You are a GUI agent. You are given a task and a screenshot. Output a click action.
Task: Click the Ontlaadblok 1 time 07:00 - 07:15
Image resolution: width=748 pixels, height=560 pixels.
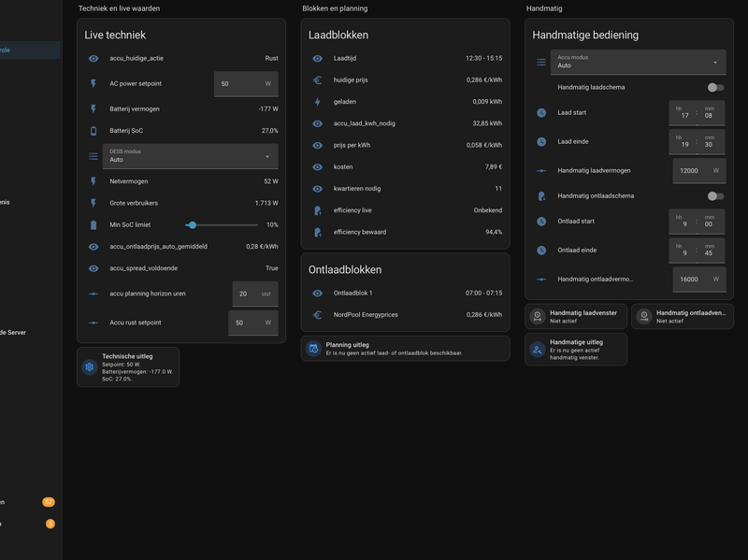point(483,293)
